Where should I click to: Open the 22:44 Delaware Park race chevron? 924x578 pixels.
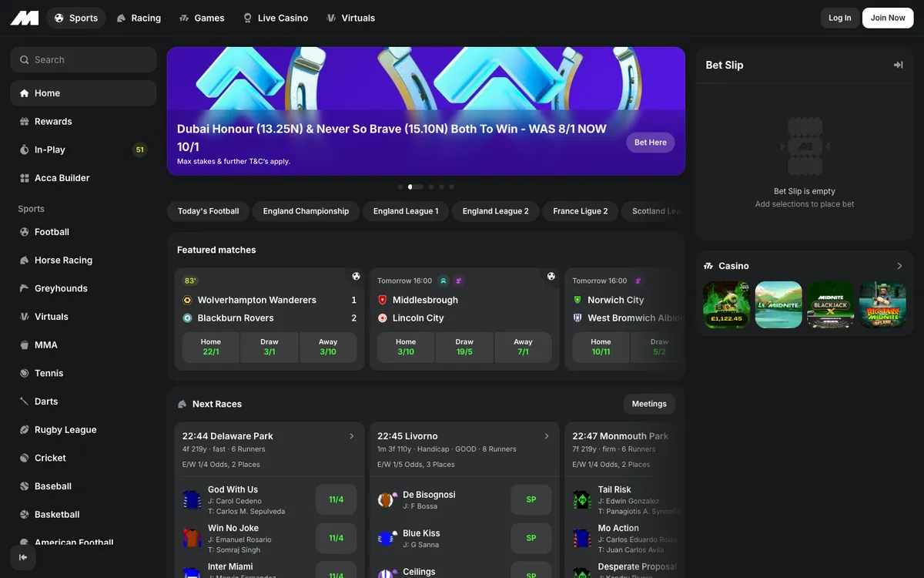pyautogui.click(x=352, y=436)
